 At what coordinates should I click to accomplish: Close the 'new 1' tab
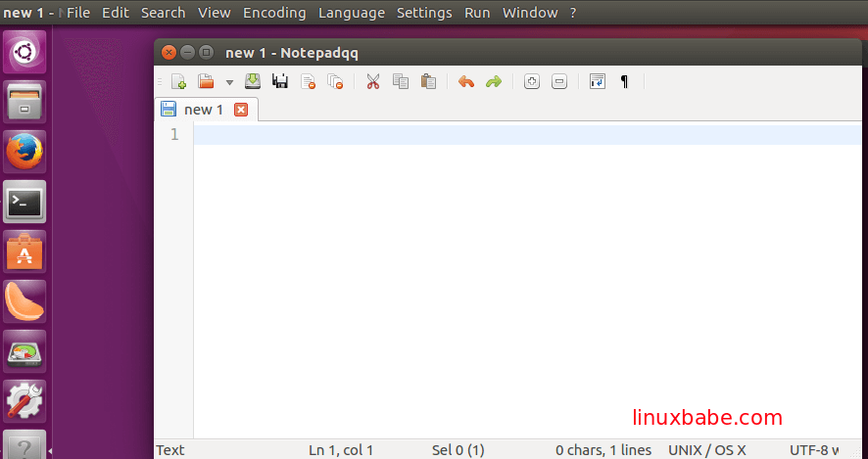pyautogui.click(x=241, y=110)
